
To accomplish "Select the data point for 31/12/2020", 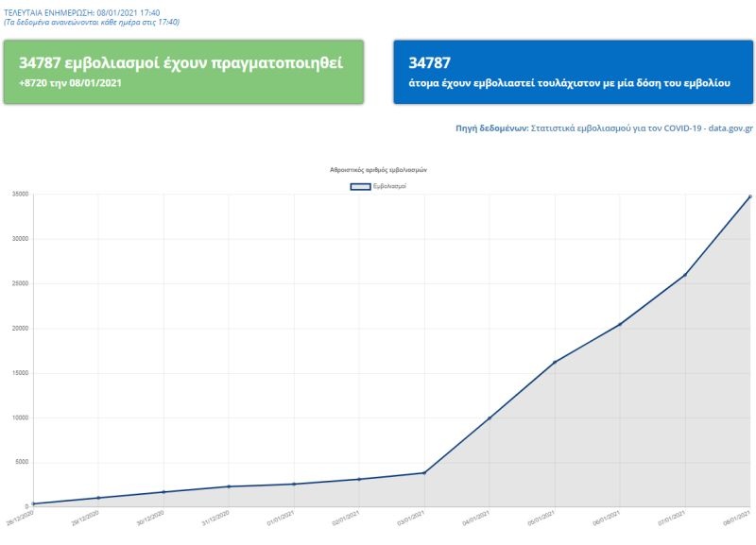I will point(229,486).
